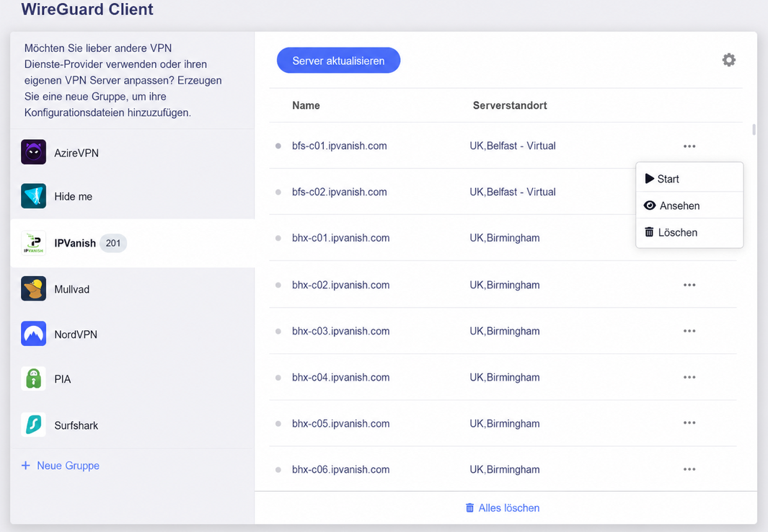Click the WireGuard Client page title

pyautogui.click(x=87, y=9)
